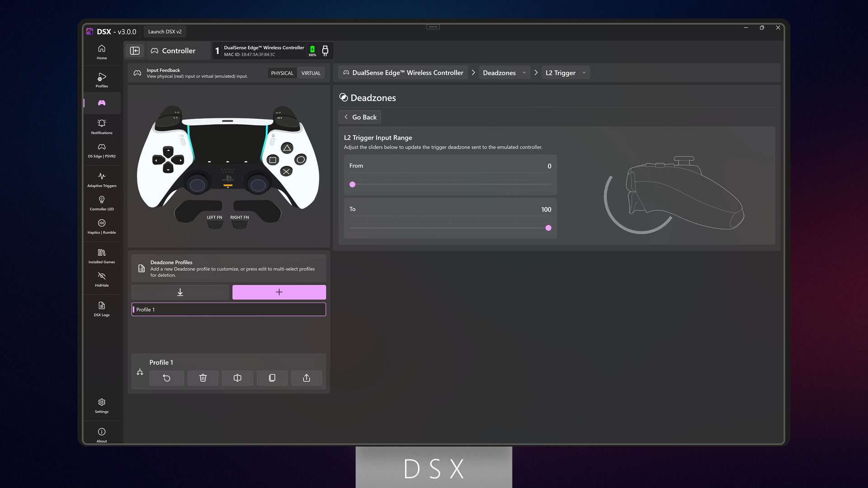This screenshot has width=868, height=488.
Task: Open the Adaptive Triggers sidebar section
Action: pyautogui.click(x=101, y=179)
